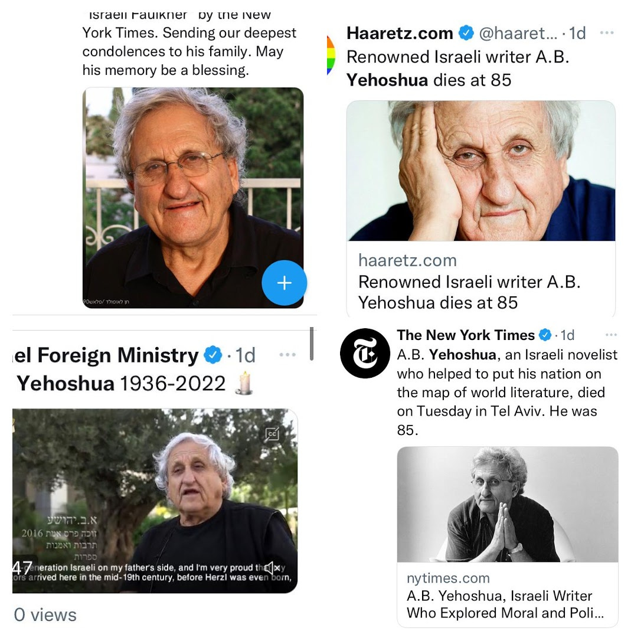The width and height of the screenshot is (644, 644).
Task: Open more options on Foreign Ministry tweet
Action: coord(287,355)
